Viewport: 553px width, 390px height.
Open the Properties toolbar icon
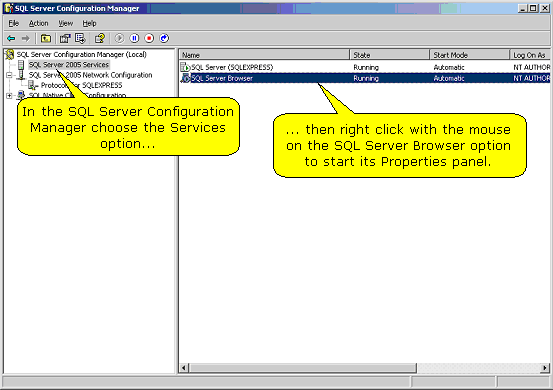coord(65,38)
